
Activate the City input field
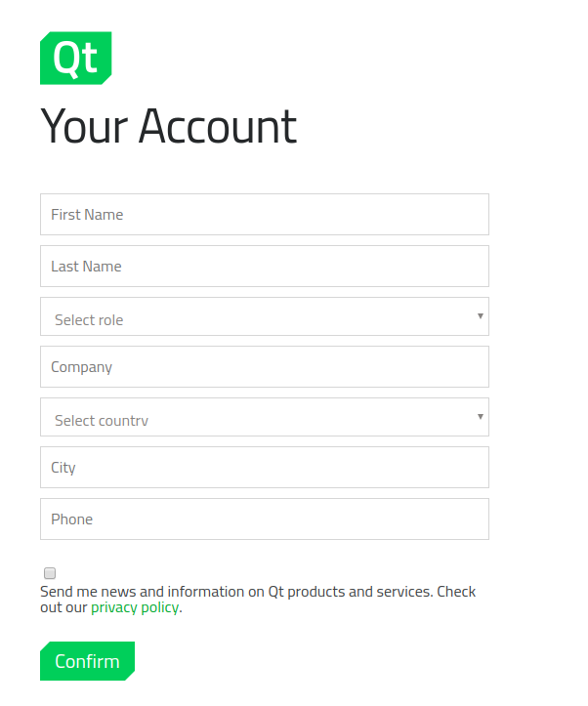265,468
